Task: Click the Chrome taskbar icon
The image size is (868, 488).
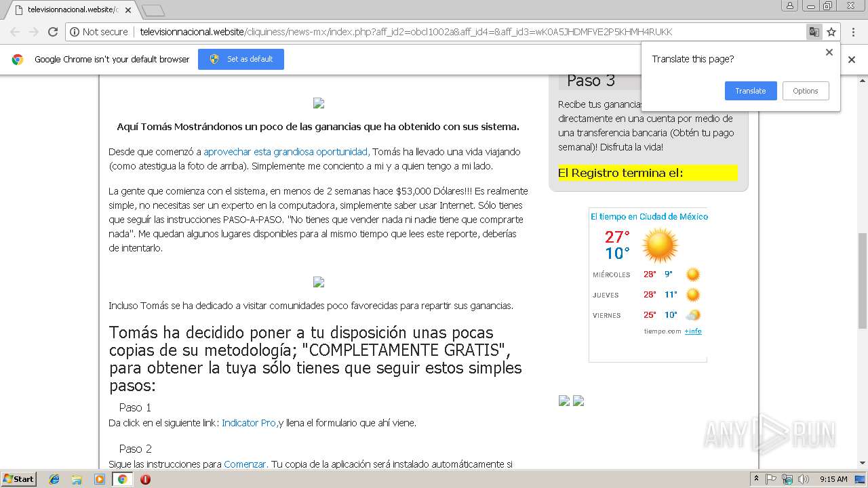Action: pyautogui.click(x=122, y=479)
